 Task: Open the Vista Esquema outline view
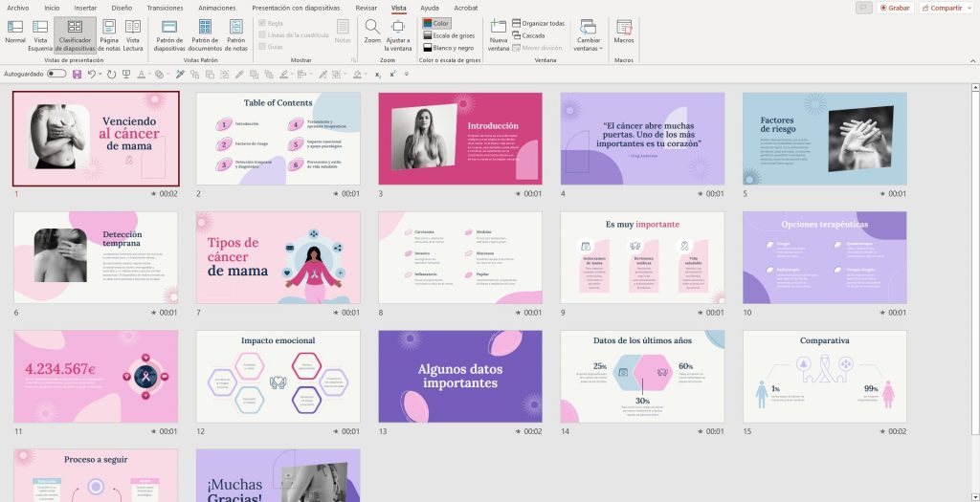pos(40,32)
